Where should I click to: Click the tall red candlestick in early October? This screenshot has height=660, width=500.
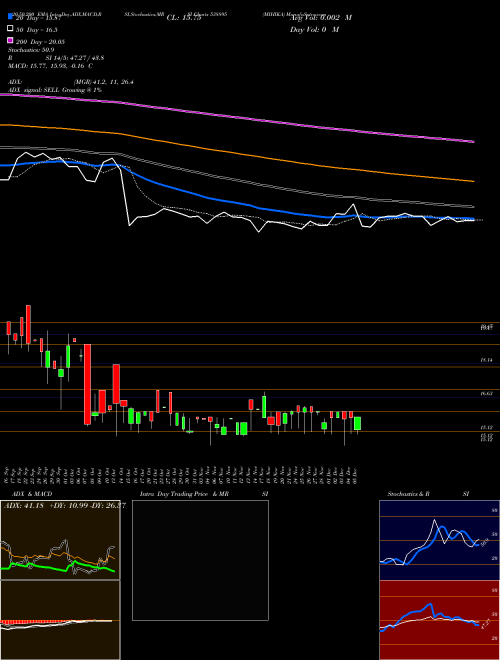[88, 384]
